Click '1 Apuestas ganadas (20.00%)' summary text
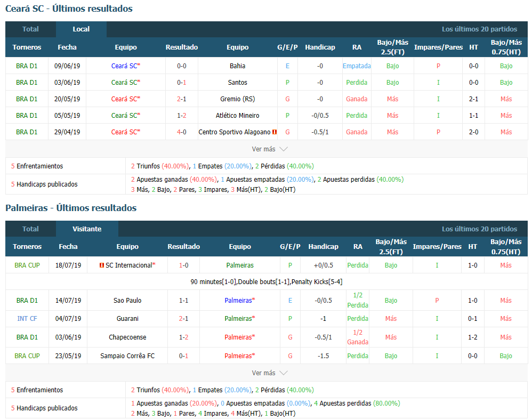Screen dimensions: 532x420 [174, 403]
